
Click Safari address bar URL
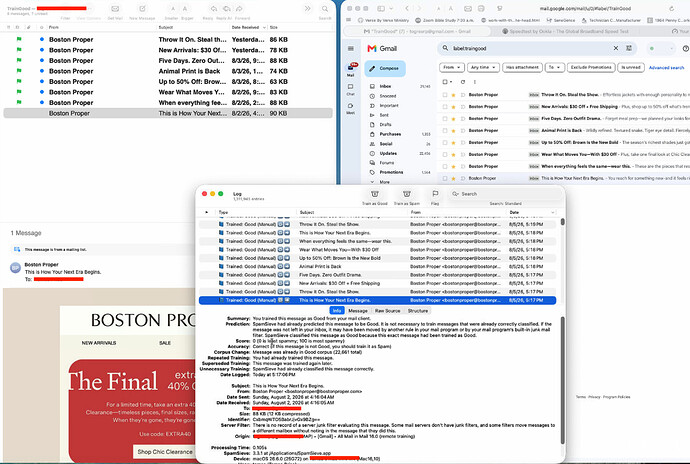click(585, 8)
